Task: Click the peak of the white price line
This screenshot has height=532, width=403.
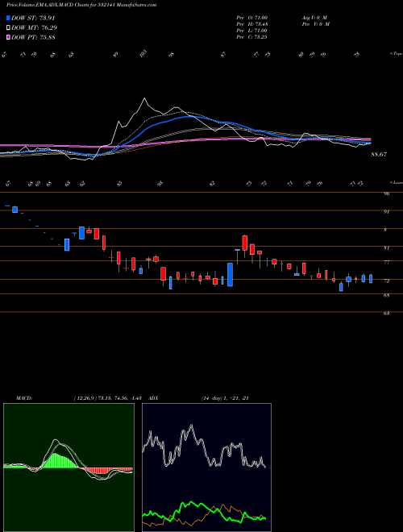Action: (145, 98)
